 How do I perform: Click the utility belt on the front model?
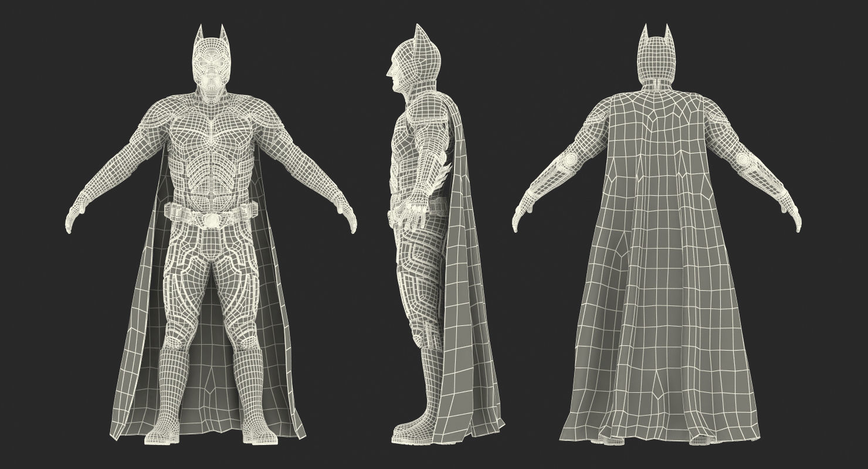click(x=213, y=211)
